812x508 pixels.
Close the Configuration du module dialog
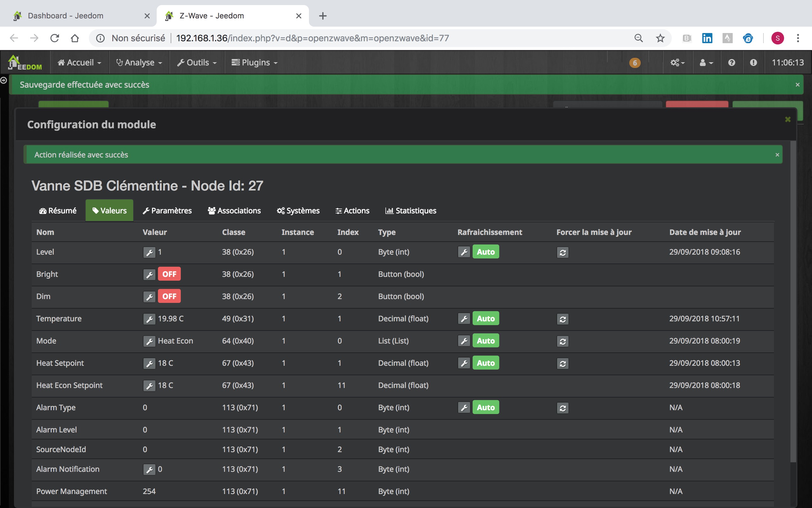[x=788, y=119]
